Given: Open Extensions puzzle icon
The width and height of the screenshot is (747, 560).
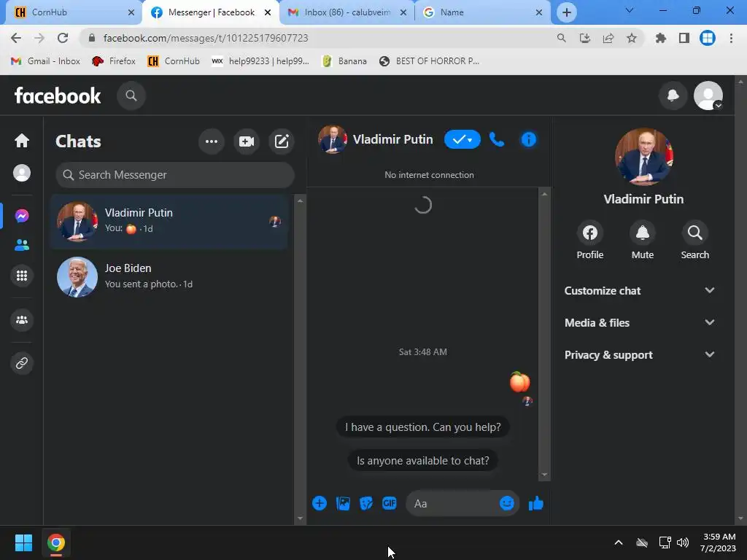Looking at the screenshot, I should 660,38.
